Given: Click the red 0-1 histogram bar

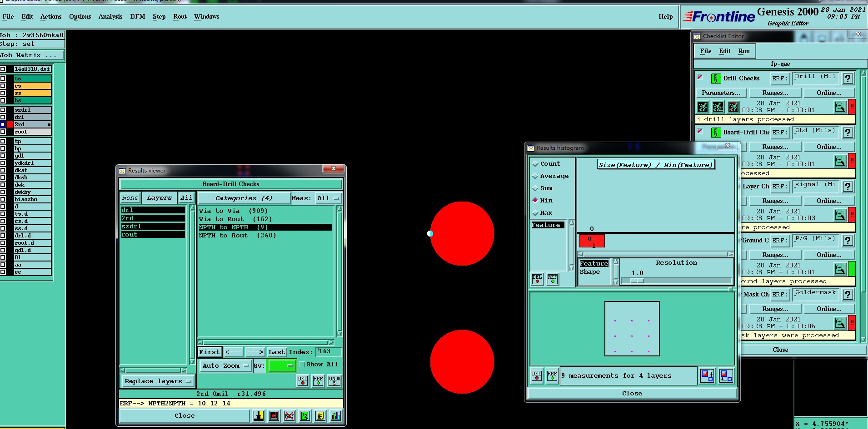Looking at the screenshot, I should 592,241.
